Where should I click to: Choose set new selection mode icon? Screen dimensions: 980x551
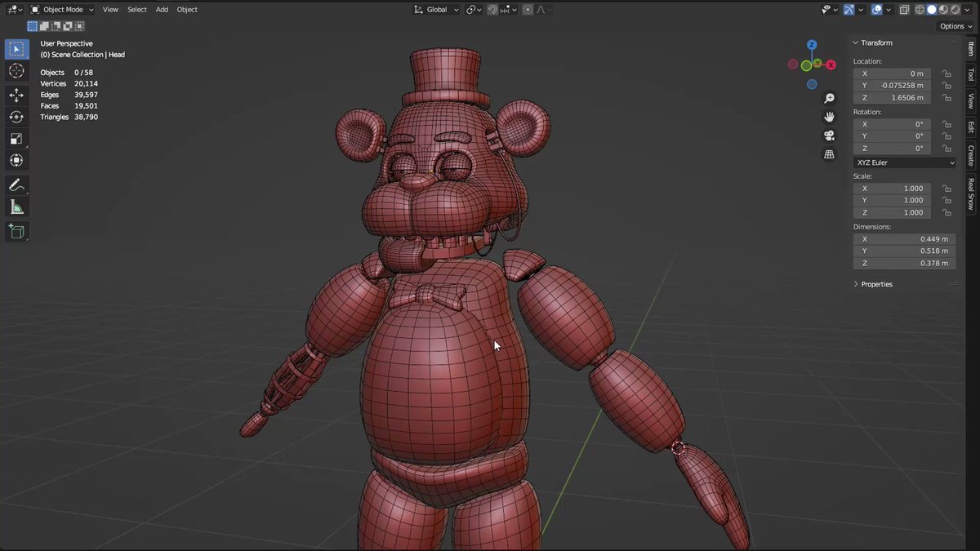click(33, 26)
